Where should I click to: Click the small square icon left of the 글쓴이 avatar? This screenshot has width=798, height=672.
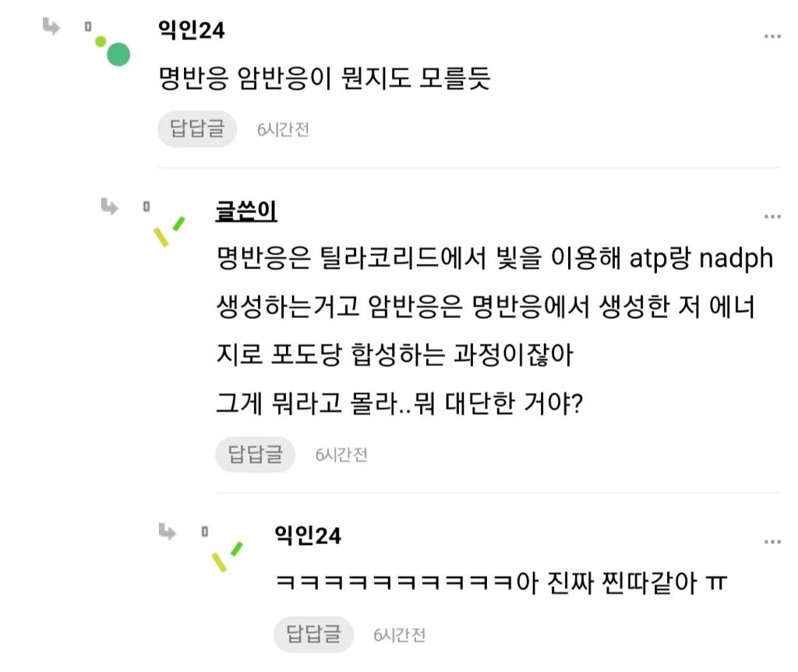point(146,207)
